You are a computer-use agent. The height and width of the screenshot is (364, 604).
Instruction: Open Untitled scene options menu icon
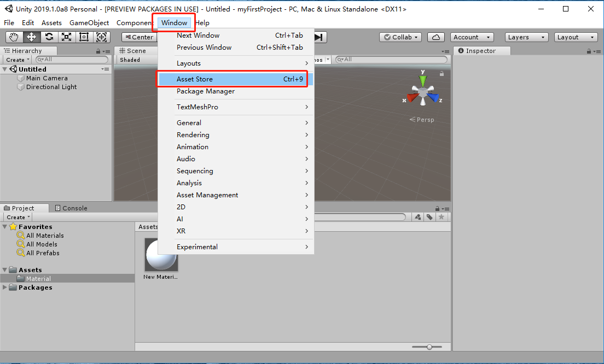[105, 69]
